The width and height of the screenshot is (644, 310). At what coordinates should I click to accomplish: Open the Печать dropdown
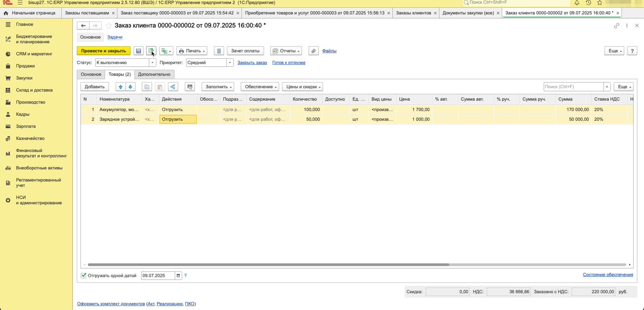click(192, 51)
